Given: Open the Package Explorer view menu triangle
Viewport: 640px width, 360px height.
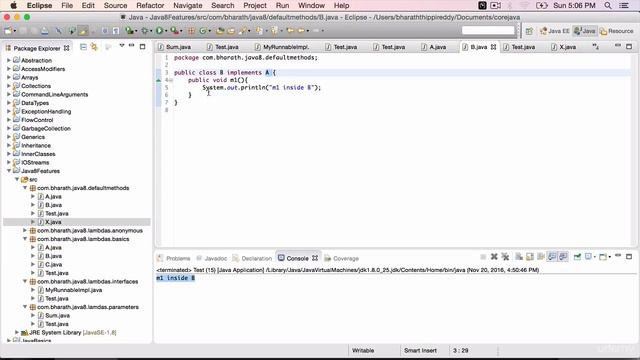Looking at the screenshot, I should pos(122,46).
